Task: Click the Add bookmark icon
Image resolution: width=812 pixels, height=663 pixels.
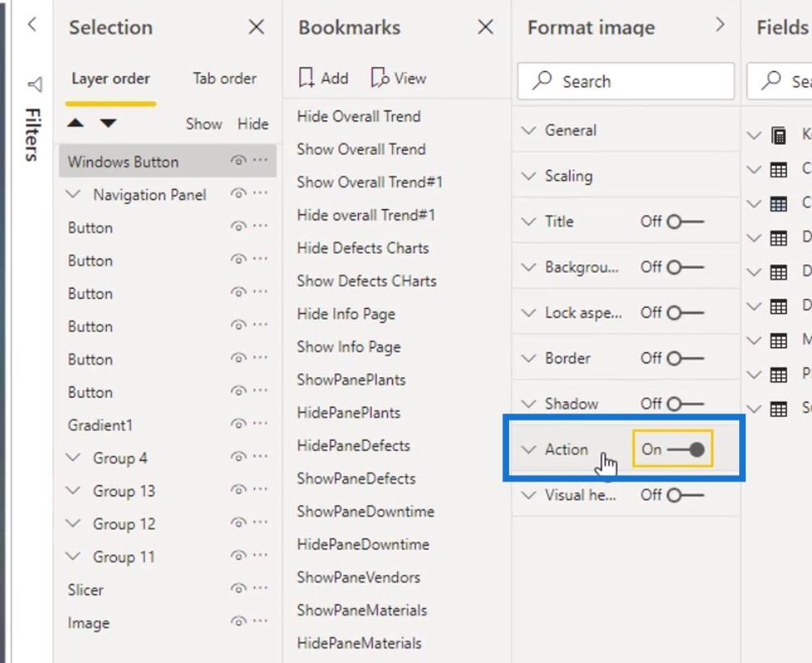Action: (x=306, y=78)
